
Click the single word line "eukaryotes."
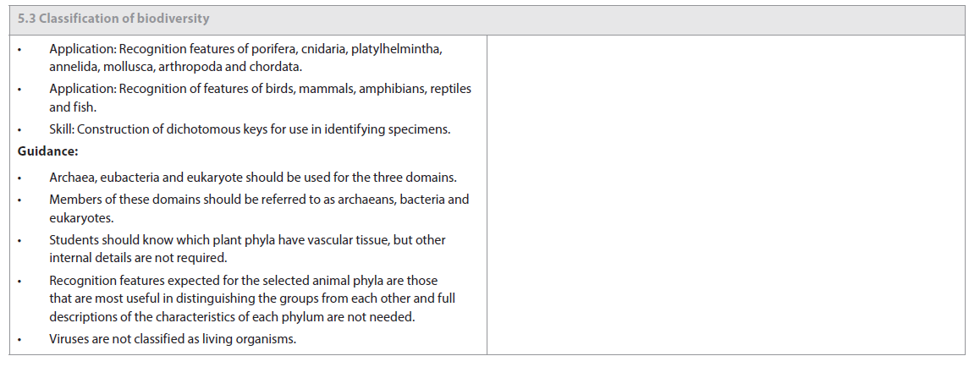pyautogui.click(x=81, y=217)
